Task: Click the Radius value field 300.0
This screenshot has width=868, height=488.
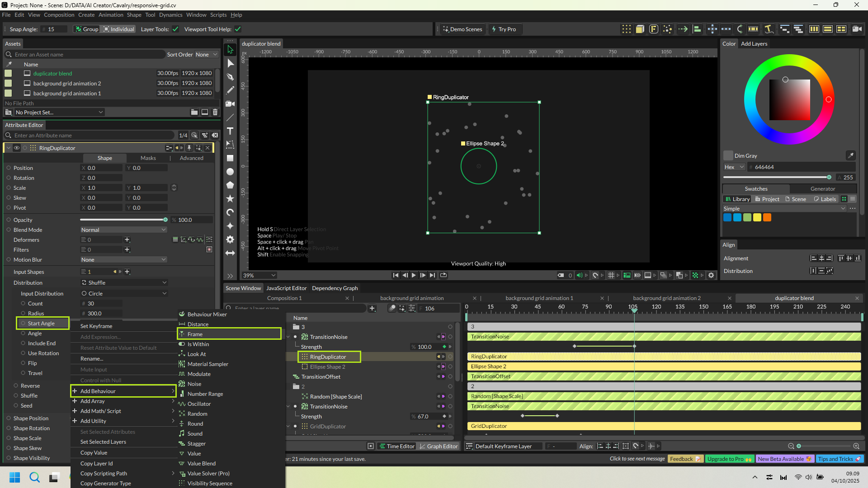Action: point(102,314)
